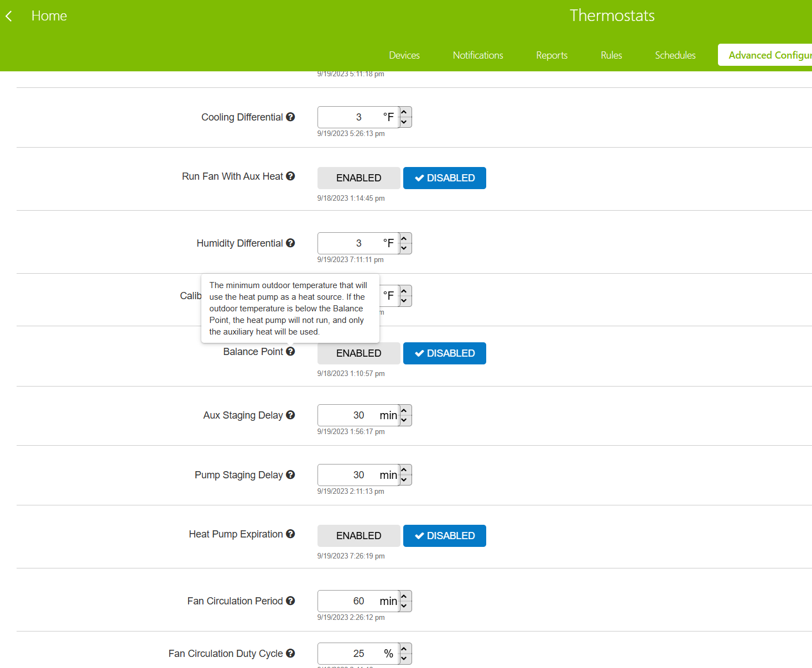This screenshot has height=668, width=812.
Task: Decrease Aux Staging Delay with down arrow
Action: click(404, 420)
